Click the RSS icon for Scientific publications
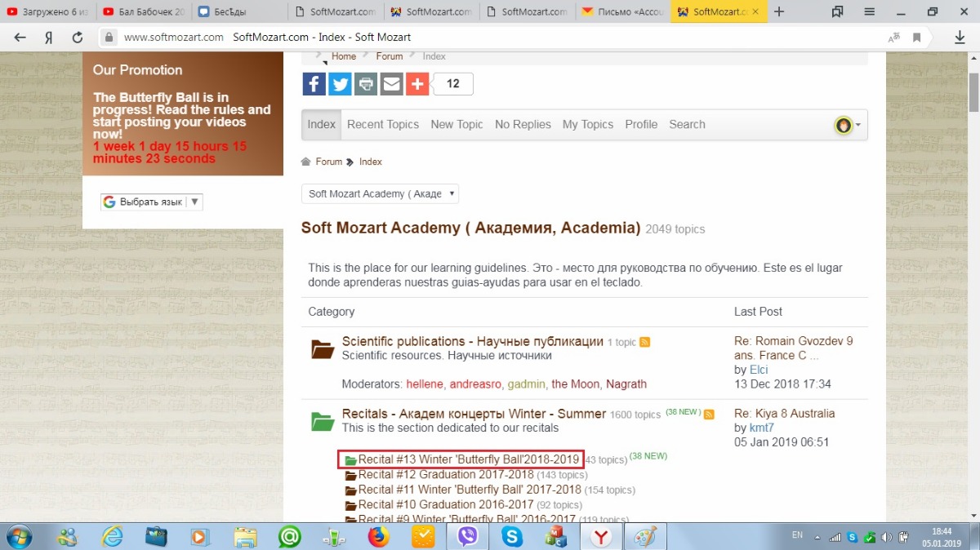 tap(645, 342)
